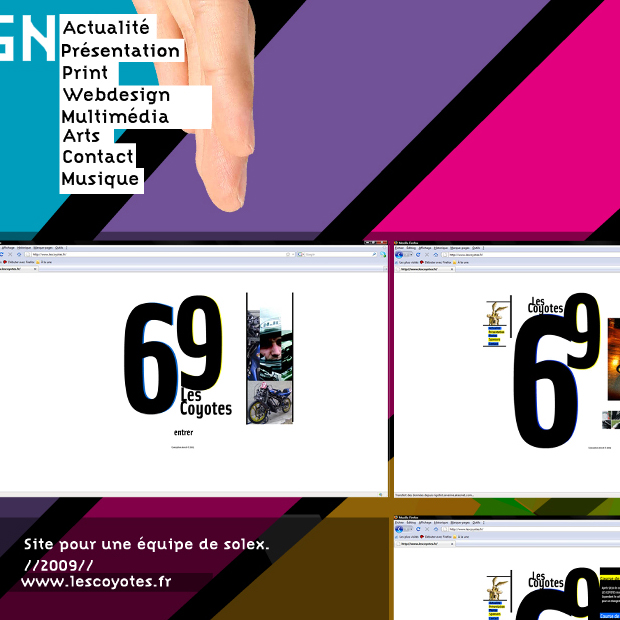
Task: Click the Firefox logo in the orange-photo window title bar
Action: pos(396,243)
